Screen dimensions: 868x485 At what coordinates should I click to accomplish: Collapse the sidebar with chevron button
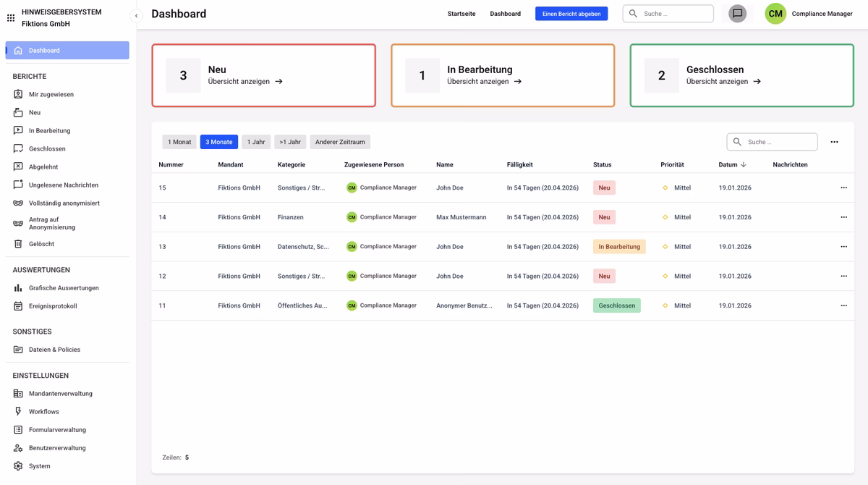pyautogui.click(x=136, y=15)
